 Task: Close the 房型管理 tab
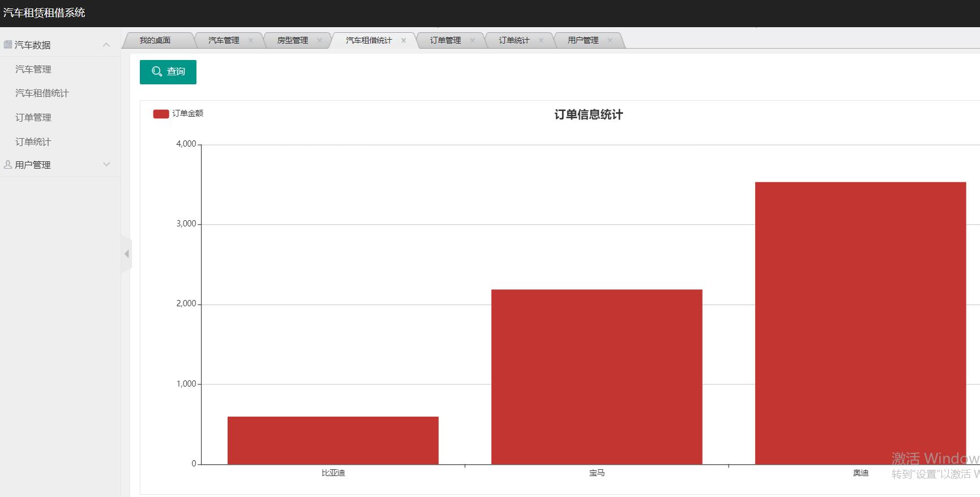[x=319, y=40]
